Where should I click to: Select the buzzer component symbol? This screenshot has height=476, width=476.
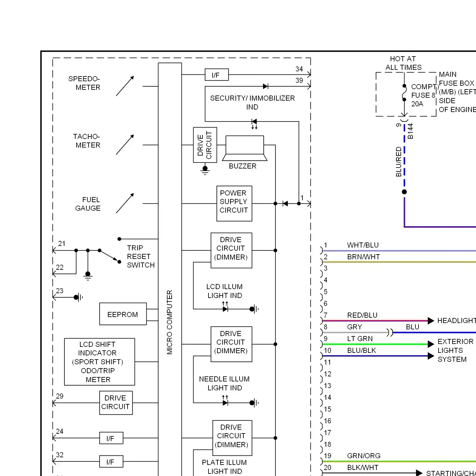[245, 148]
